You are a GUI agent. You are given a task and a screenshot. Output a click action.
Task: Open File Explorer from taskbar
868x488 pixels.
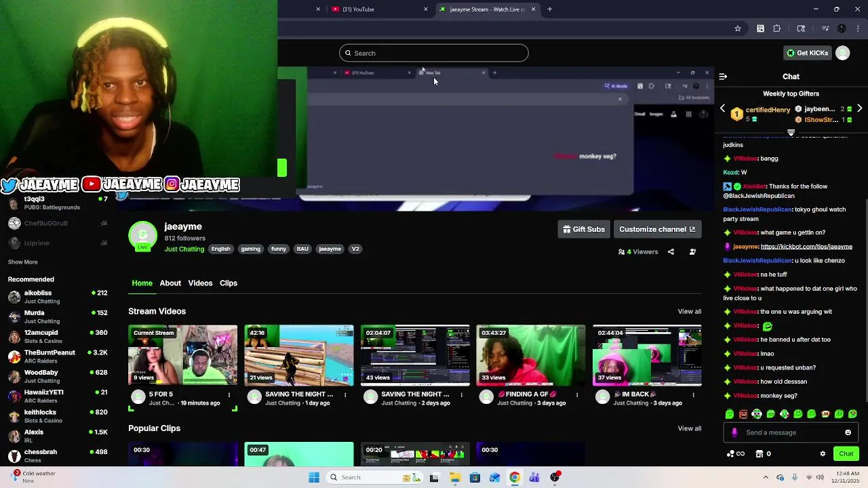pyautogui.click(x=454, y=477)
